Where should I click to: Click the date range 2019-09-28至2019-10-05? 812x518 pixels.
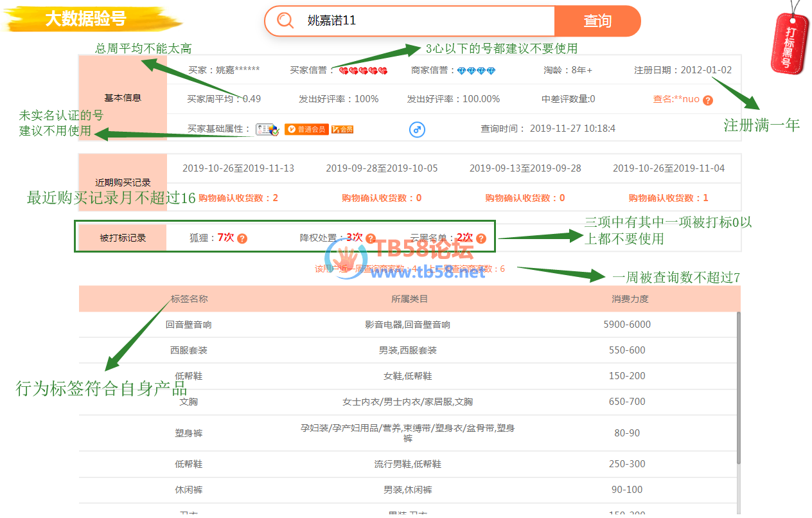(x=382, y=168)
